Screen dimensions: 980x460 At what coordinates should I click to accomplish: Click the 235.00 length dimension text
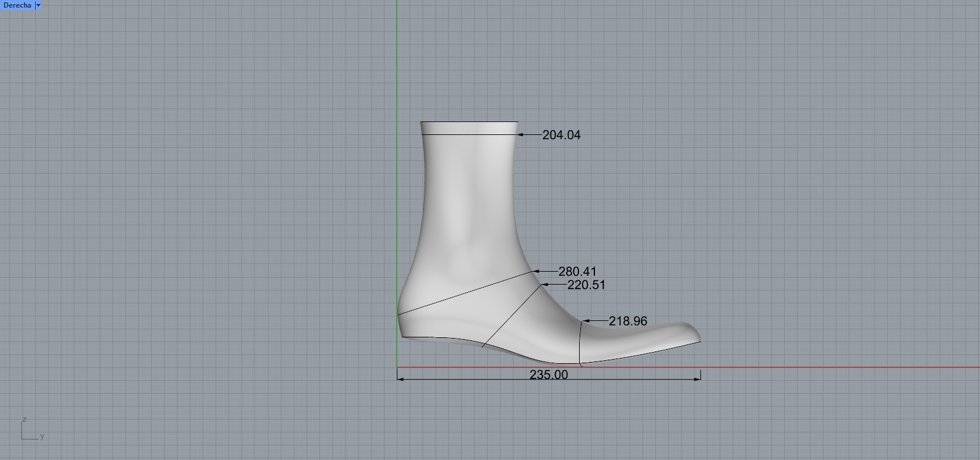[x=548, y=375]
